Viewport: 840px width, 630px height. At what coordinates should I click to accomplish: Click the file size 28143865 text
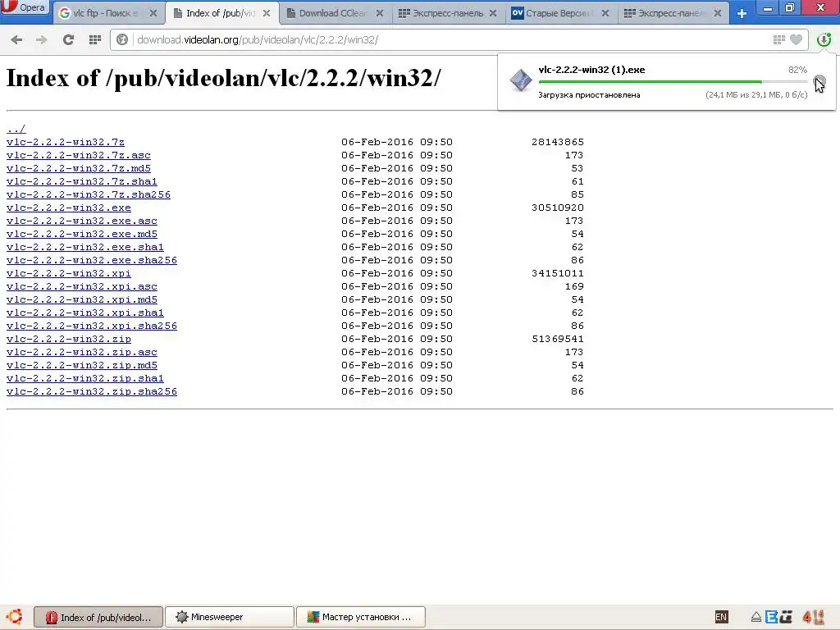[x=558, y=142]
